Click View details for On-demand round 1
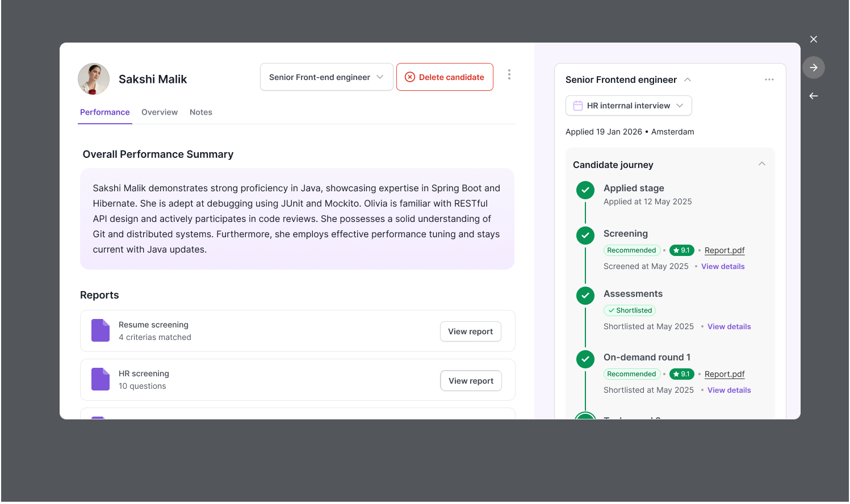 pos(729,390)
